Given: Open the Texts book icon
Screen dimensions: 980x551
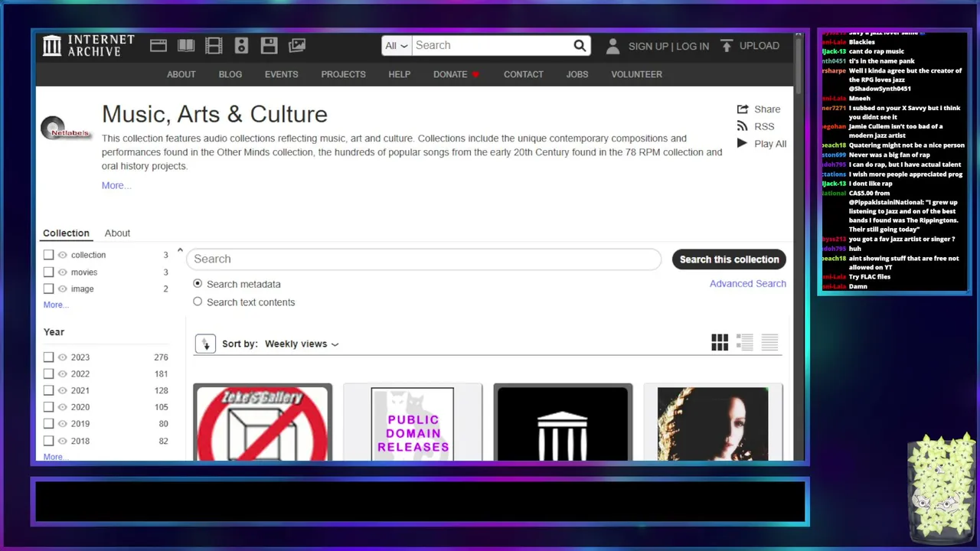Looking at the screenshot, I should [186, 45].
